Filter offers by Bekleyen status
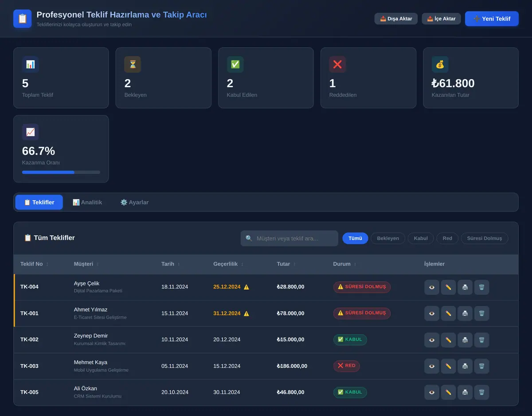 388,238
